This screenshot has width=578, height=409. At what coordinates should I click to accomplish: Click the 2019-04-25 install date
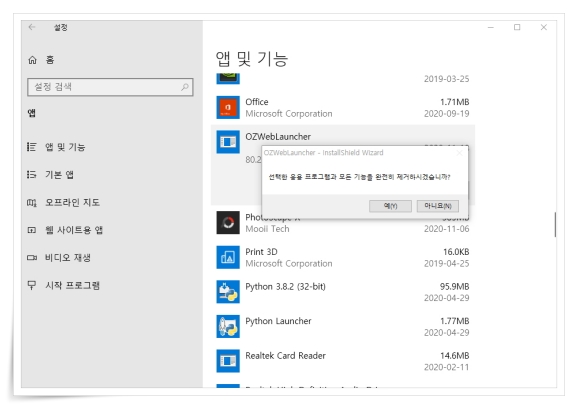[446, 263]
